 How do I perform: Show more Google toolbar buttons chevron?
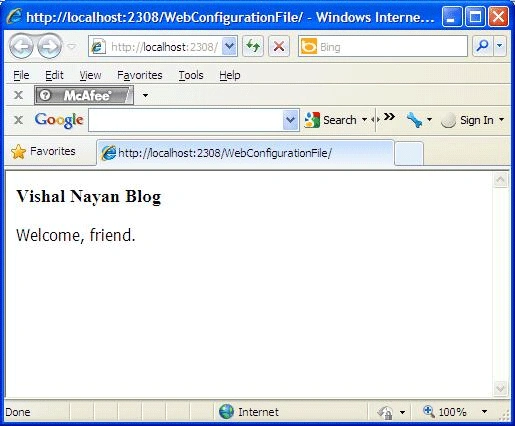389,117
